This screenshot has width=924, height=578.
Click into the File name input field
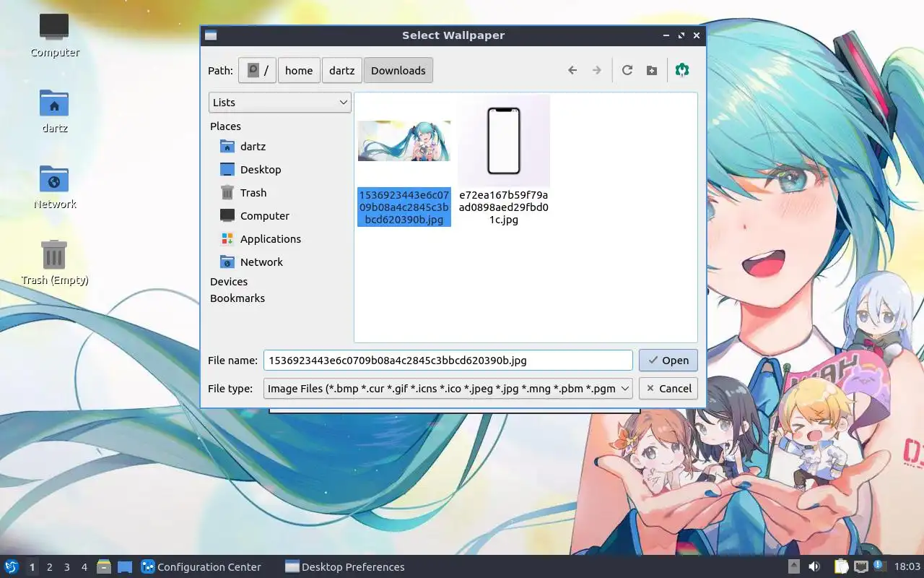coord(448,360)
